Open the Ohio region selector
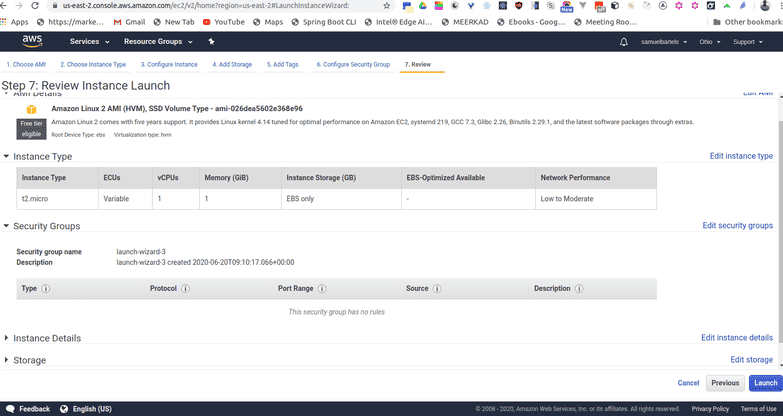This screenshot has height=416, width=783. (710, 42)
